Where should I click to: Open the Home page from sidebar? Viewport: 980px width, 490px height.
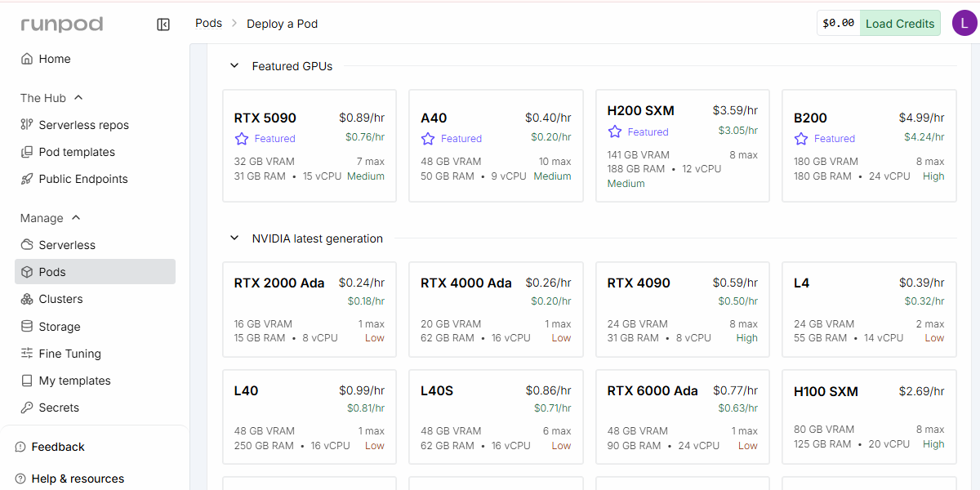tap(55, 58)
